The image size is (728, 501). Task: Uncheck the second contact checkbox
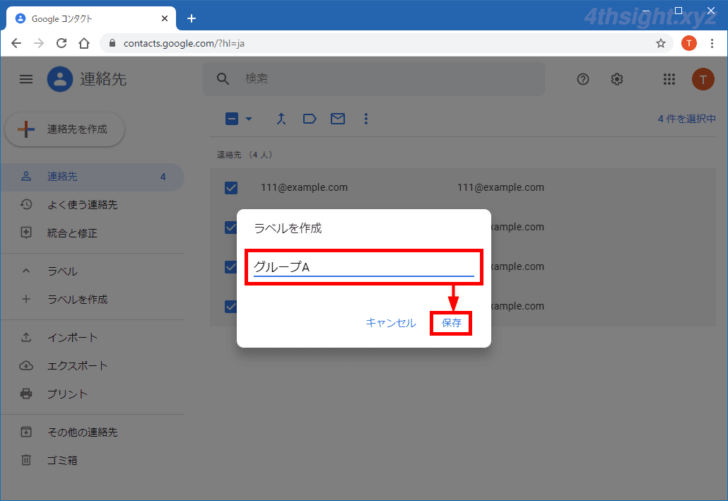coord(230,227)
